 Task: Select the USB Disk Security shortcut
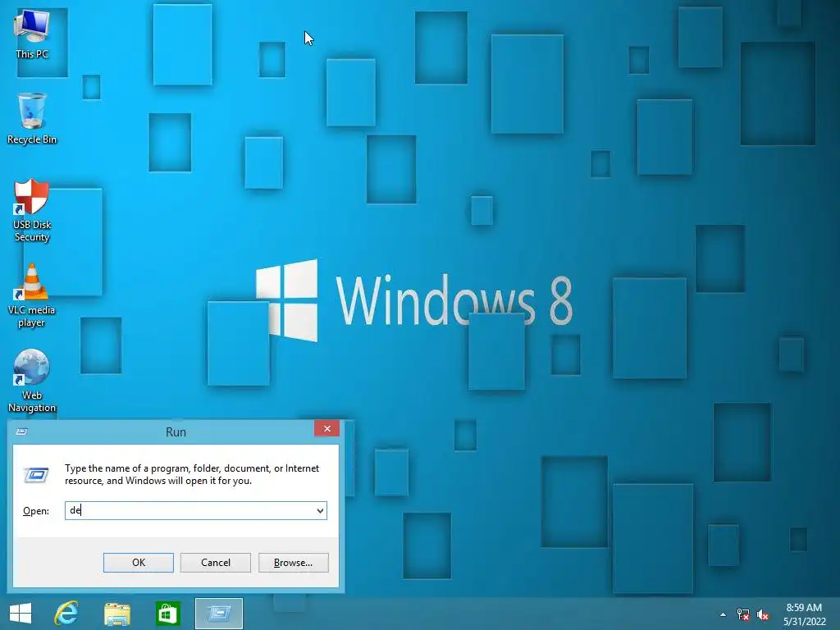coord(32,211)
